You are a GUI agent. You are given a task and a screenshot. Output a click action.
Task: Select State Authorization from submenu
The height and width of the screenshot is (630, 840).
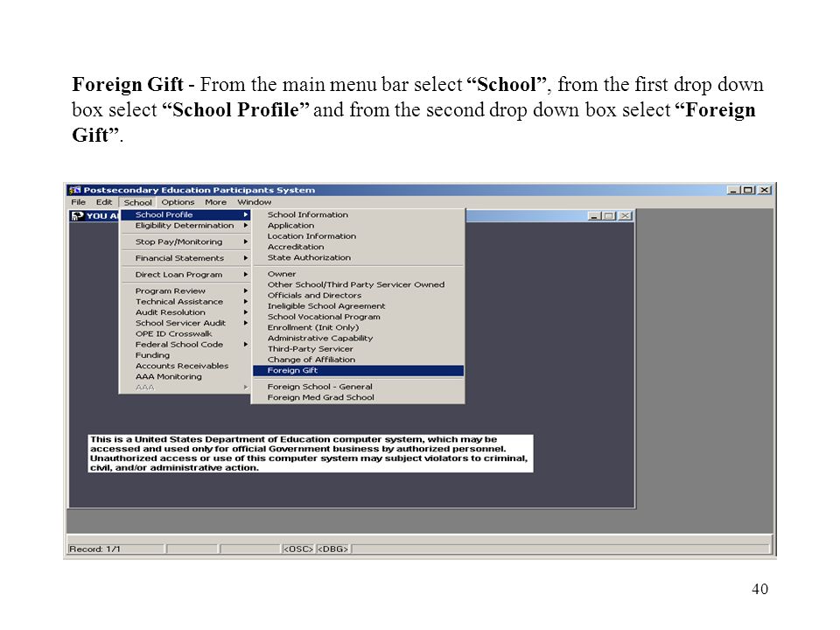coord(358,257)
